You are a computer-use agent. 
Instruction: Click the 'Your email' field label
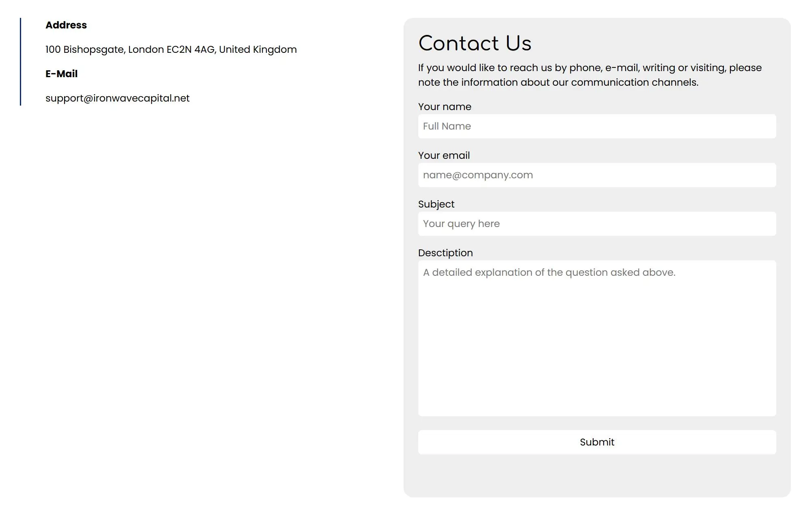click(x=444, y=156)
